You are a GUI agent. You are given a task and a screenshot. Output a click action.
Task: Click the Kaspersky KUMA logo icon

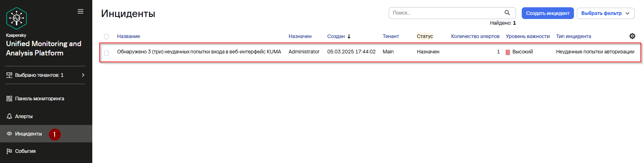pyautogui.click(x=17, y=18)
